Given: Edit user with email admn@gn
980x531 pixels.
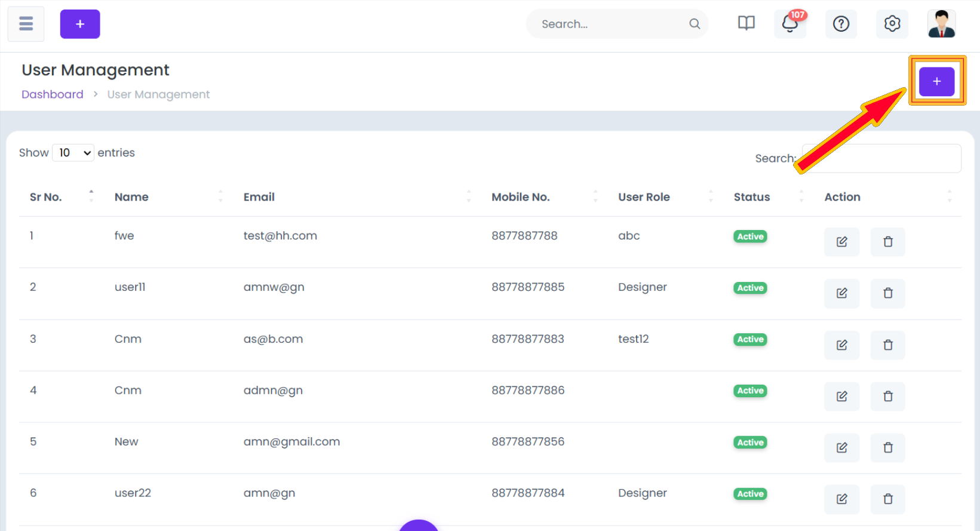Looking at the screenshot, I should (841, 396).
